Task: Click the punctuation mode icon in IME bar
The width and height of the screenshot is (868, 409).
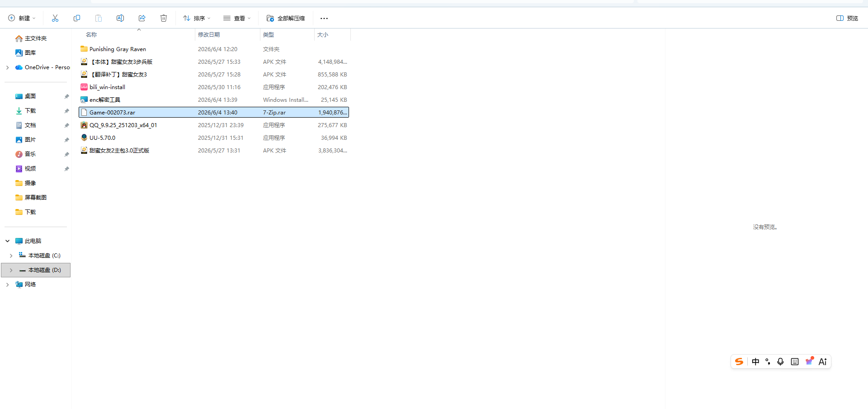Action: 768,361
